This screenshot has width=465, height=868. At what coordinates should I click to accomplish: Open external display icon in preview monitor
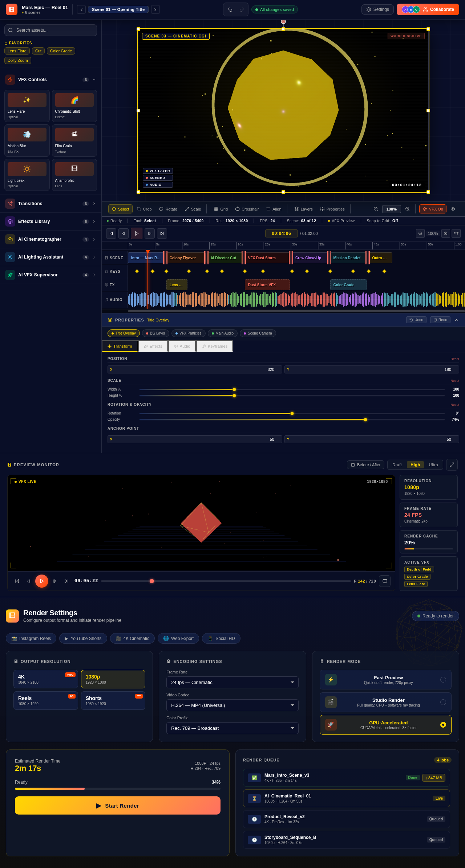pyautogui.click(x=385, y=581)
